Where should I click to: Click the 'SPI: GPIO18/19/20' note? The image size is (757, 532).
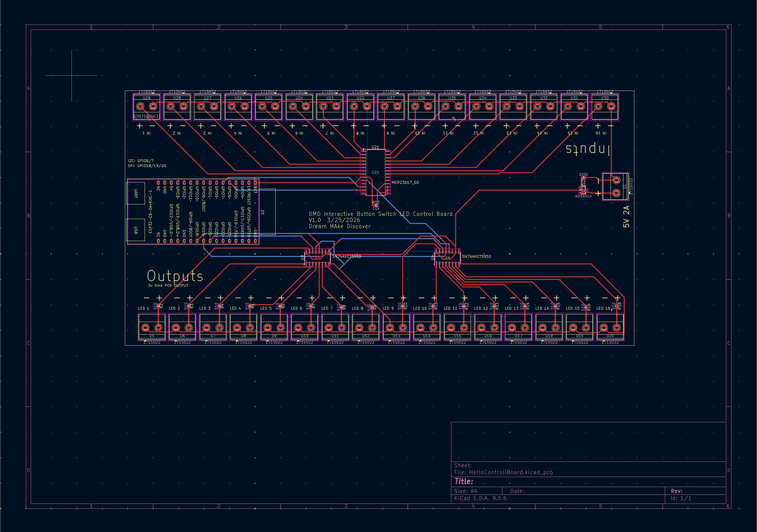pos(147,166)
